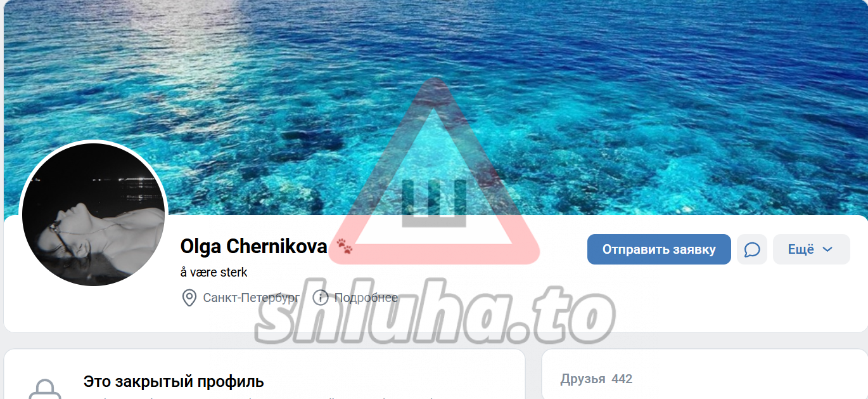Click the location pin icon
868x399 pixels.
189,298
